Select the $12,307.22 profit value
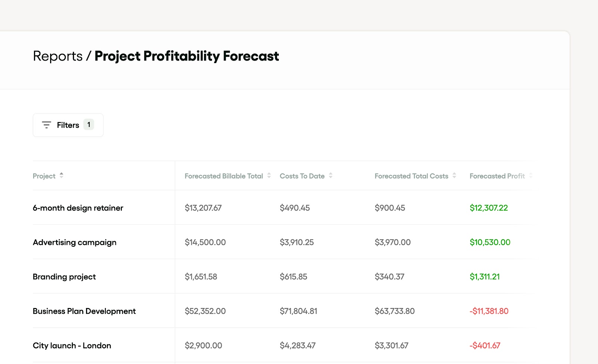The image size is (598, 364). tap(489, 208)
